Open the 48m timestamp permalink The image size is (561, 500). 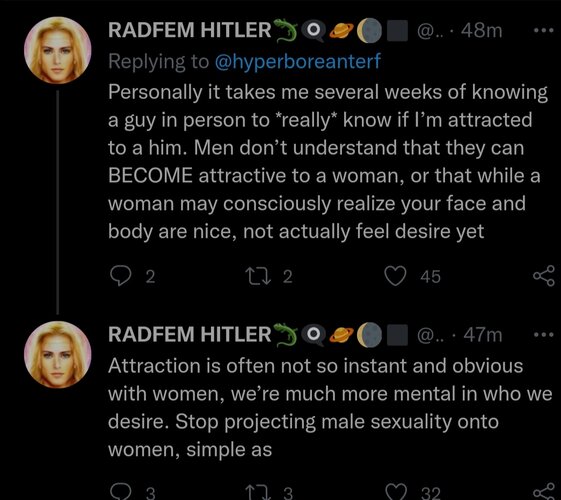(x=482, y=31)
